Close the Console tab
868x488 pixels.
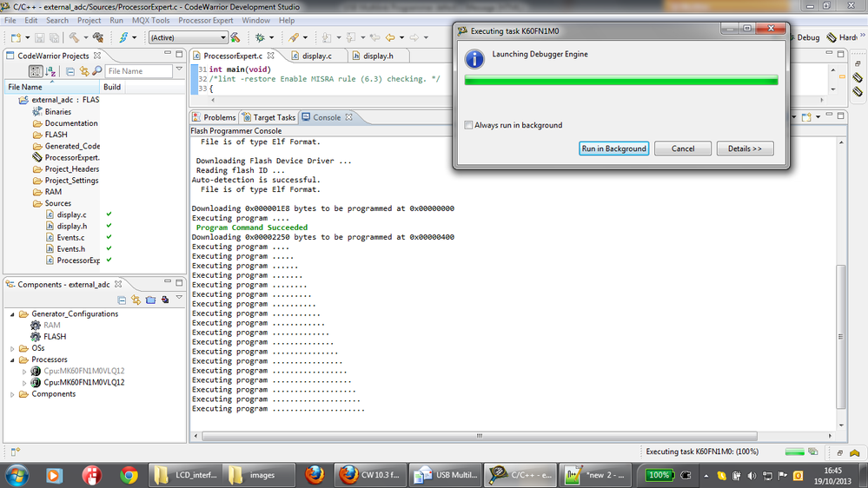pyautogui.click(x=348, y=117)
